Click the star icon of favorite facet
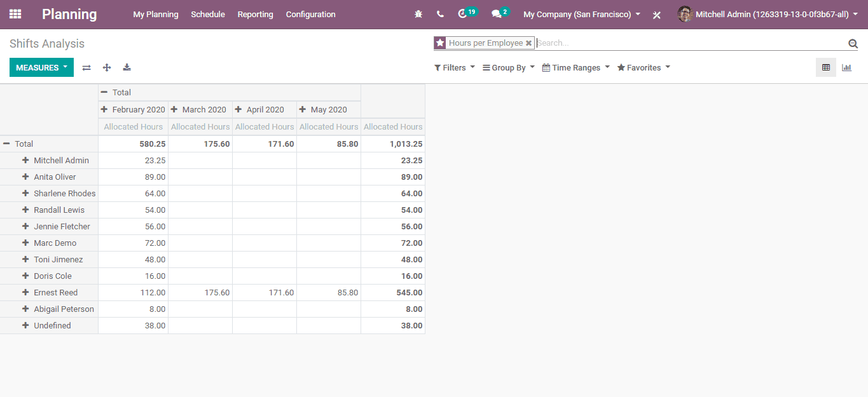Image resolution: width=868 pixels, height=397 pixels. point(440,43)
